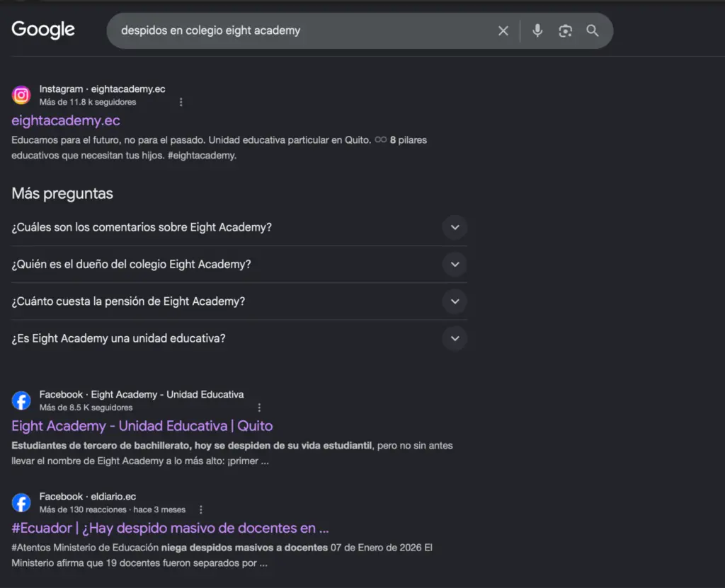Click 'Más de 130 reacciones · hace 3 meses' text
The width and height of the screenshot is (725, 588).
[x=113, y=509]
